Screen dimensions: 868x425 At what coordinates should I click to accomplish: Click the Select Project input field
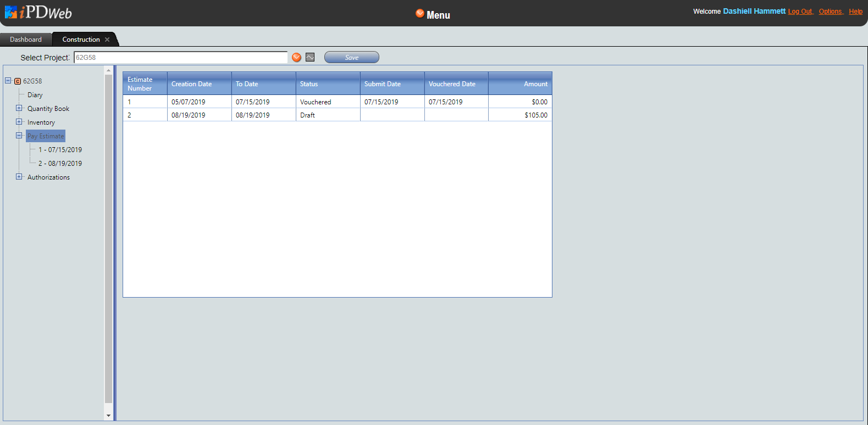pyautogui.click(x=180, y=58)
